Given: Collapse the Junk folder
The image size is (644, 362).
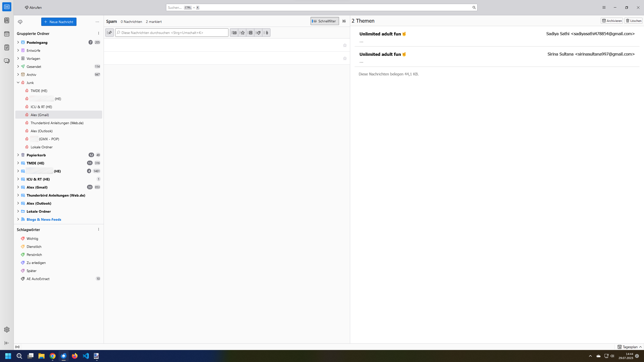Looking at the screenshot, I should point(18,82).
